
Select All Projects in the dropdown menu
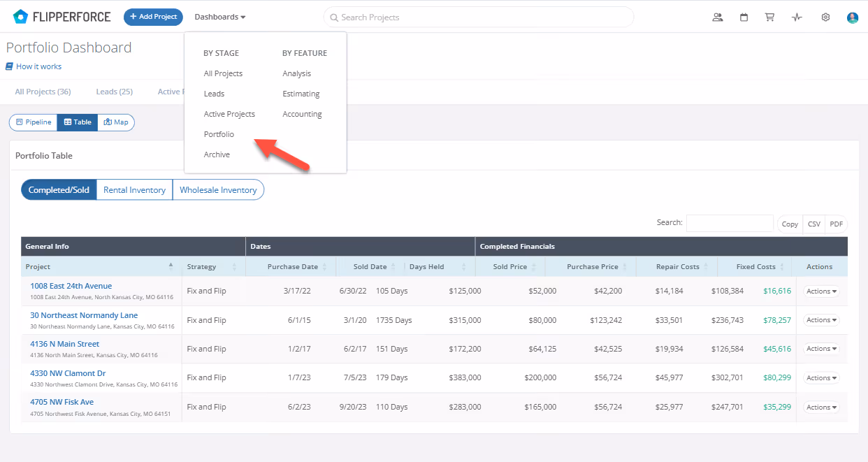(223, 73)
